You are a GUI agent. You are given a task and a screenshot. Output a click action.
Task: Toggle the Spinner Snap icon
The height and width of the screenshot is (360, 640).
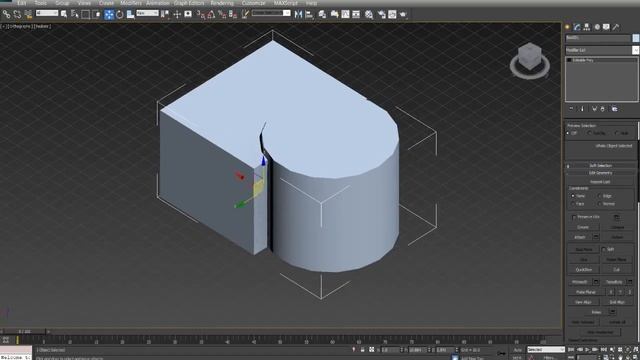233,14
